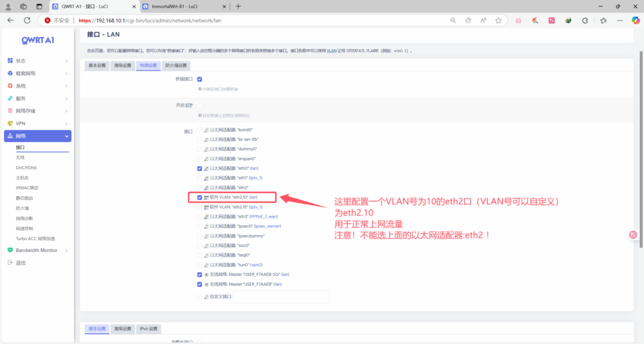This screenshot has height=344, width=644.
Task: Click the browser refresh button
Action: (27, 20)
